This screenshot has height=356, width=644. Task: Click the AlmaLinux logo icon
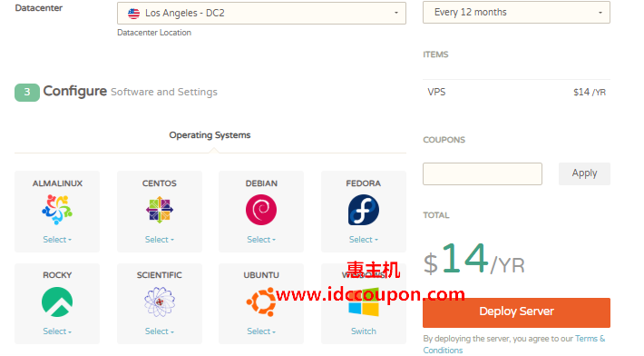tap(57, 210)
